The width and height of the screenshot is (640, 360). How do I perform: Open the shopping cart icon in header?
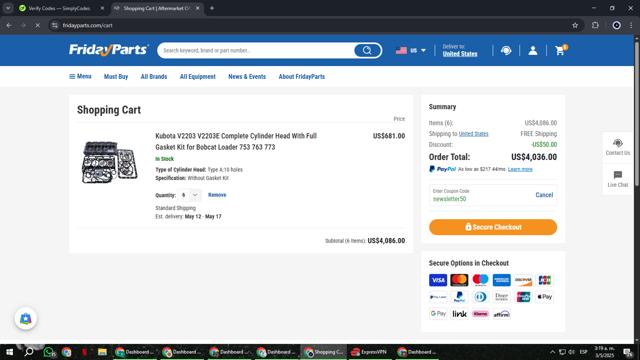560,50
